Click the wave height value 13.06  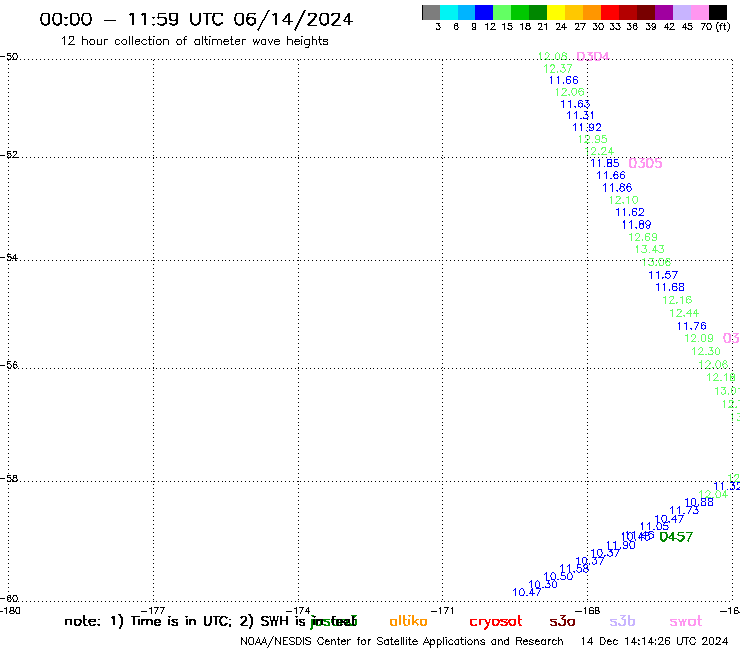coord(656,262)
